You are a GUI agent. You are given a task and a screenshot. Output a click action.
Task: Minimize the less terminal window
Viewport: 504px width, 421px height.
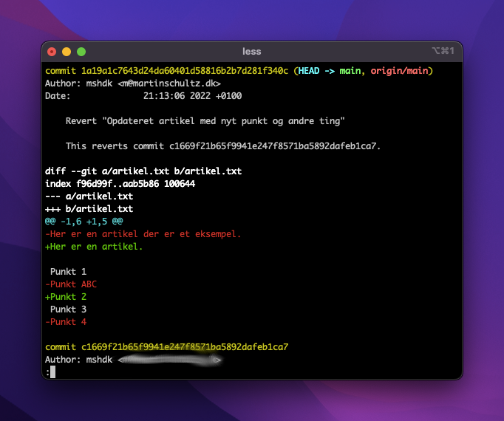(x=67, y=52)
